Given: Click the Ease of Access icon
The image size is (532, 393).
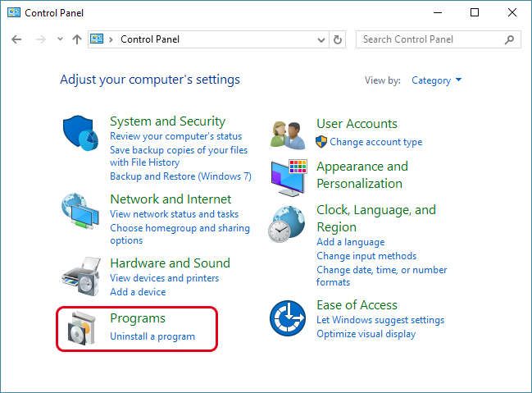Looking at the screenshot, I should click(x=289, y=318).
